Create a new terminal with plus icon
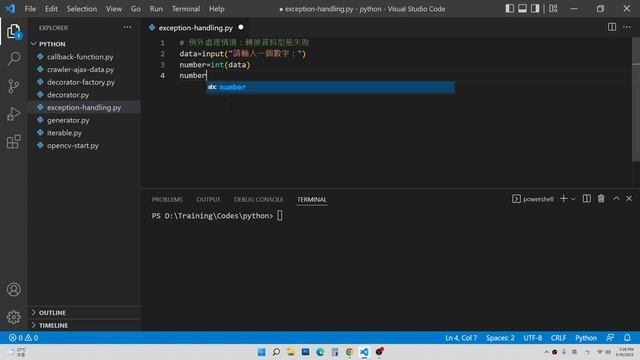The width and height of the screenshot is (640, 360). (563, 199)
